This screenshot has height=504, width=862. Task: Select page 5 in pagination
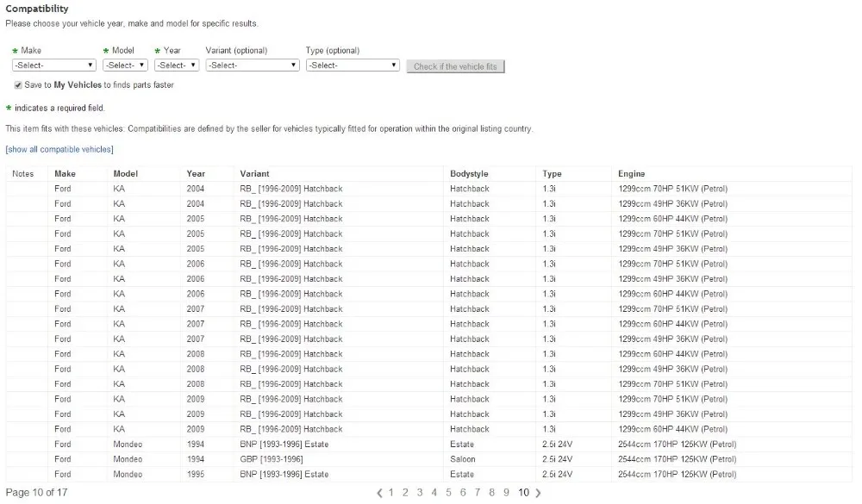point(448,493)
